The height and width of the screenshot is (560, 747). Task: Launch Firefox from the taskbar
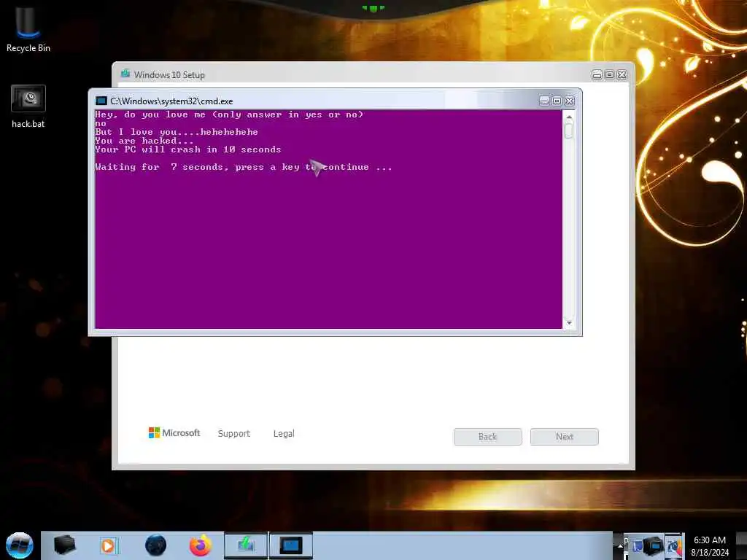[200, 545]
